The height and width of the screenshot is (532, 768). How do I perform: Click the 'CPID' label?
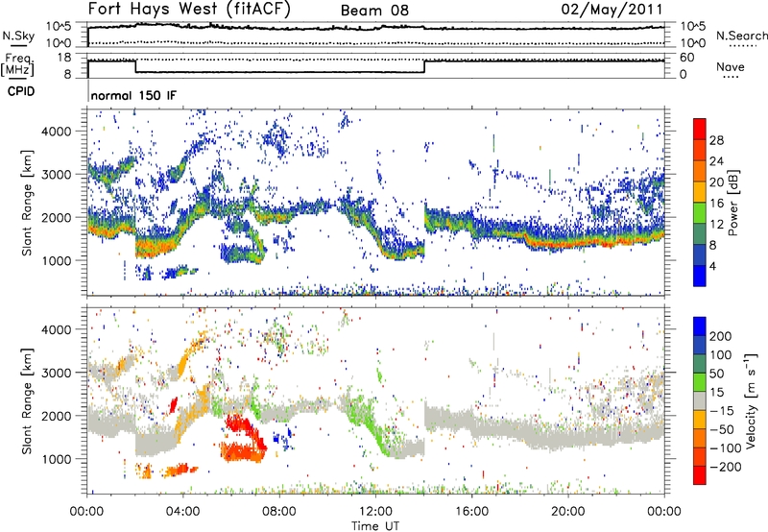tap(21, 91)
